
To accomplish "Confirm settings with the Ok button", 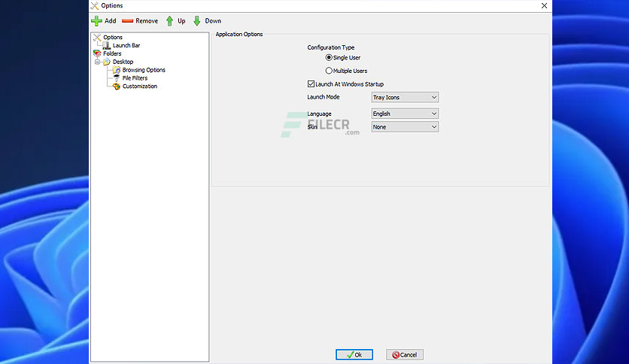I will 354,355.
